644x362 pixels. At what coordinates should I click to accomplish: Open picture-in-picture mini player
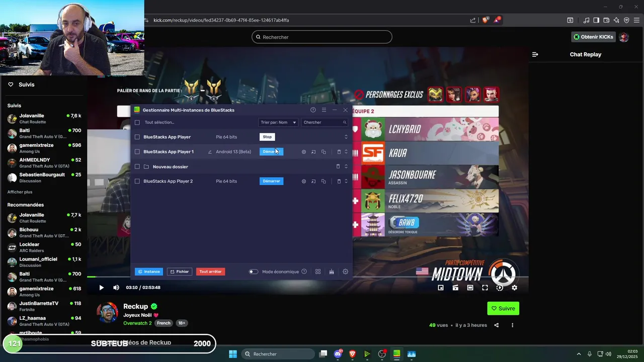pyautogui.click(x=441, y=288)
